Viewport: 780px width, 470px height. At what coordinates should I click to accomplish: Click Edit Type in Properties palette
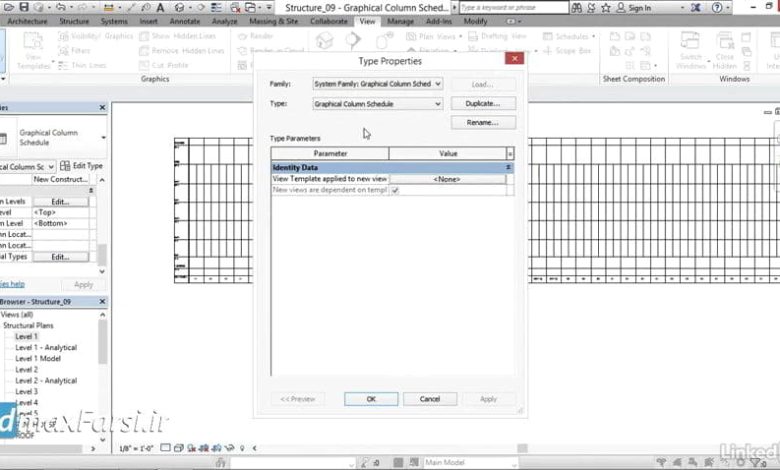(81, 166)
